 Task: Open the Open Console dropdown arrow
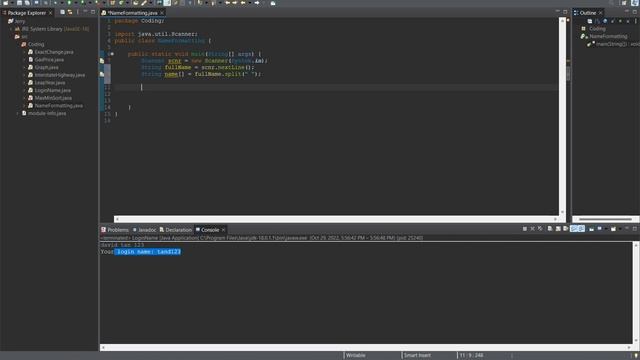[620, 229]
